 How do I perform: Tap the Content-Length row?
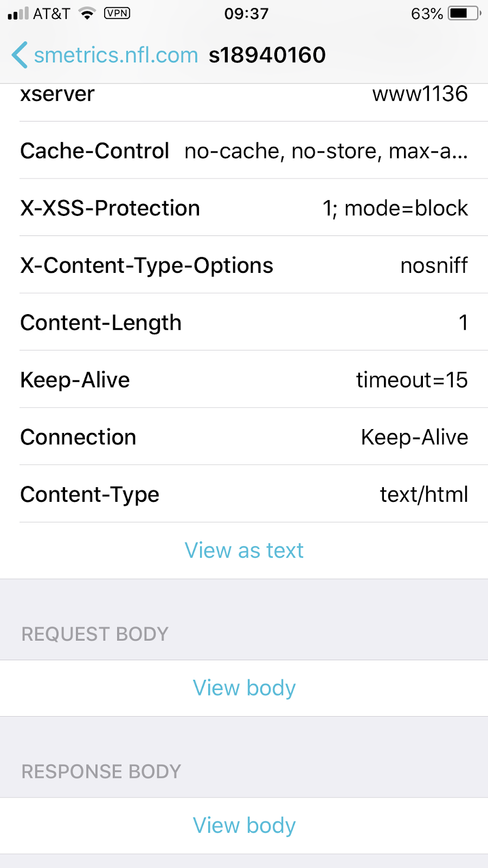[244, 322]
